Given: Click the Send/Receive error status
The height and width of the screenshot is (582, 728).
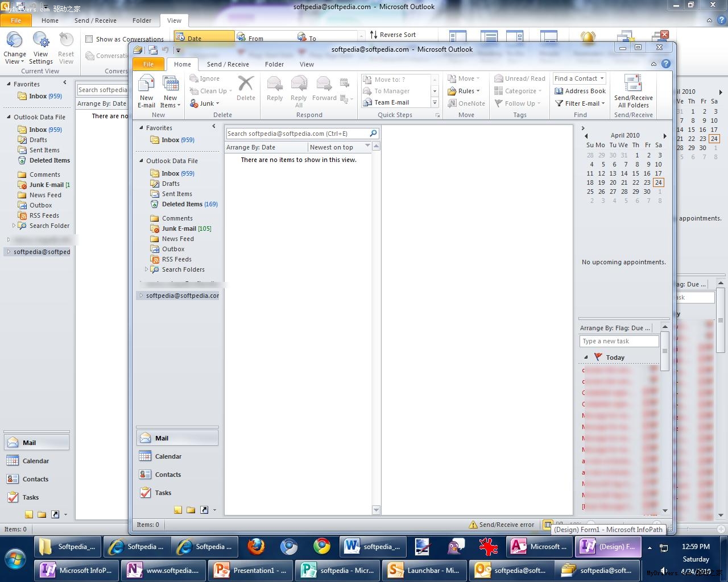Looking at the screenshot, I should pyautogui.click(x=501, y=525).
